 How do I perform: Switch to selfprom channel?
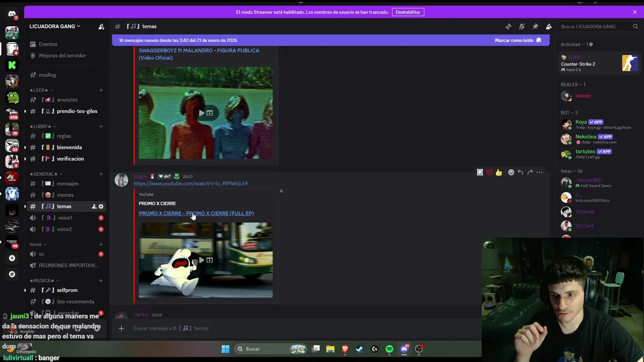66,290
